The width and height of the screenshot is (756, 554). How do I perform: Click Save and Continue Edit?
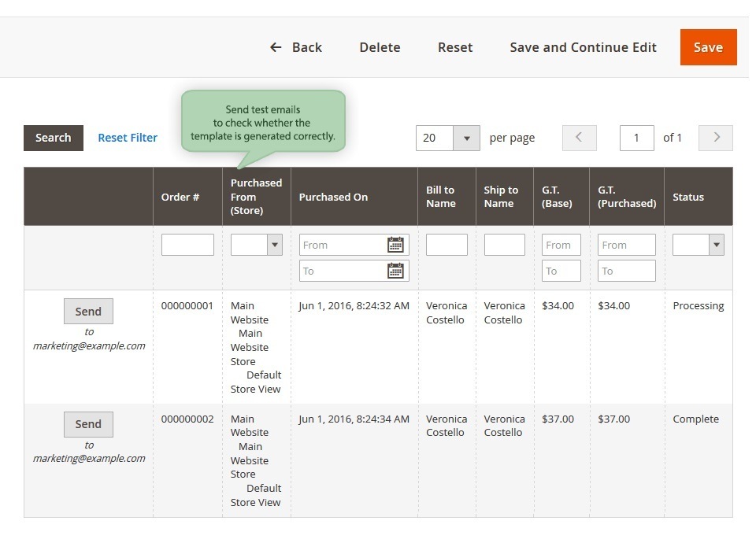583,47
